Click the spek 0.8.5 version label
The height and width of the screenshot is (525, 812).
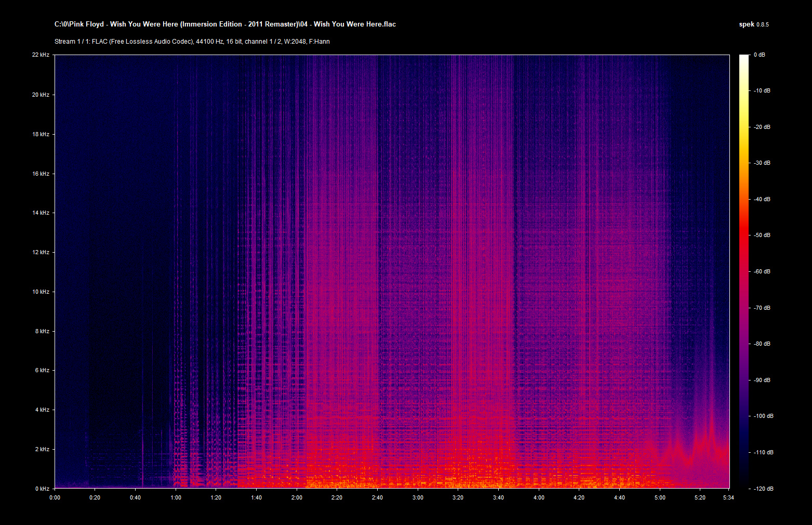[753, 24]
